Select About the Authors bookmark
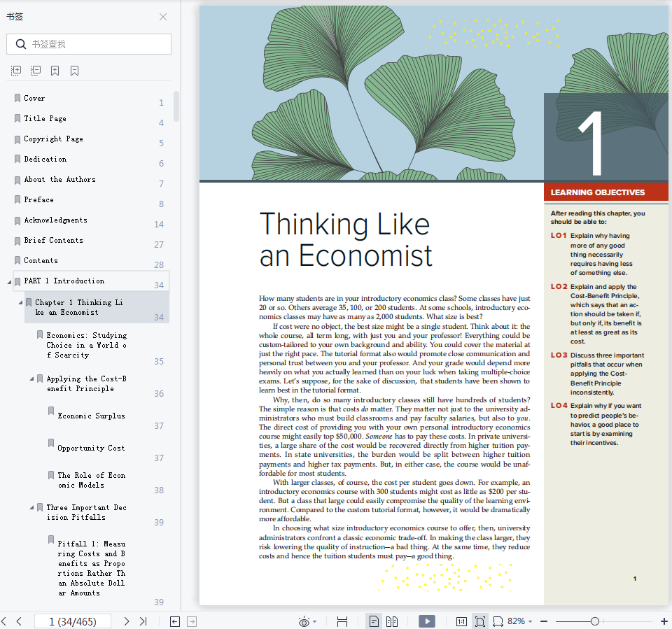The height and width of the screenshot is (629, 672). 59,179
